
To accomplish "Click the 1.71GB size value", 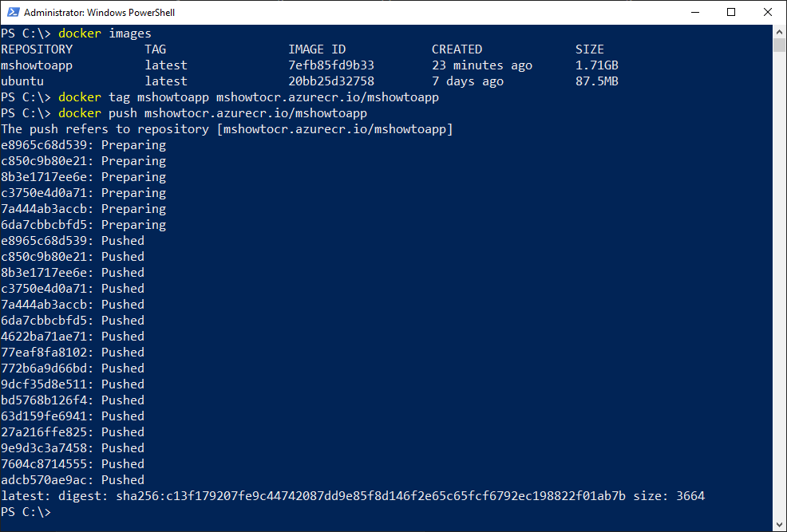I will [597, 65].
